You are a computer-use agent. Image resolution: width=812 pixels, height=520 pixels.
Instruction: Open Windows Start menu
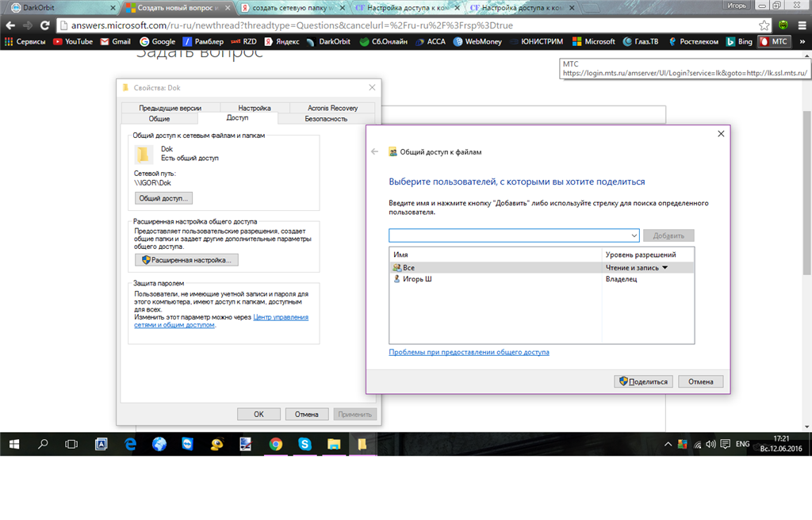[14, 444]
